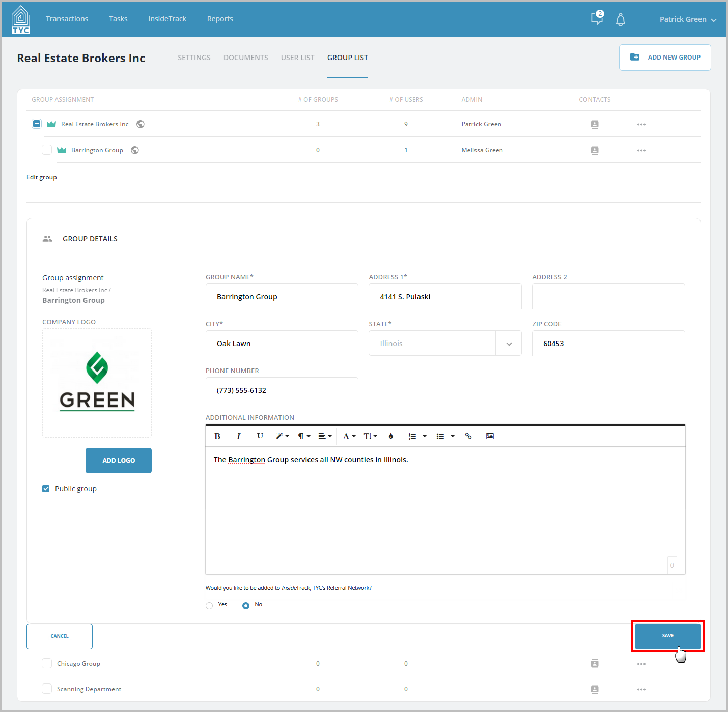Open the State dropdown showing Illinois
Viewport: 728px width, 712px height.
(445, 344)
